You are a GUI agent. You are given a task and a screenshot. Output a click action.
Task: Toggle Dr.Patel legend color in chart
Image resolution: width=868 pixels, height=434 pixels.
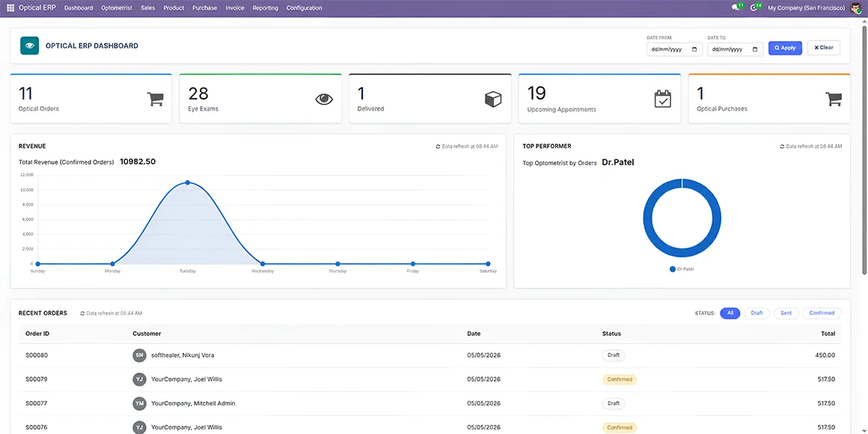click(x=673, y=269)
